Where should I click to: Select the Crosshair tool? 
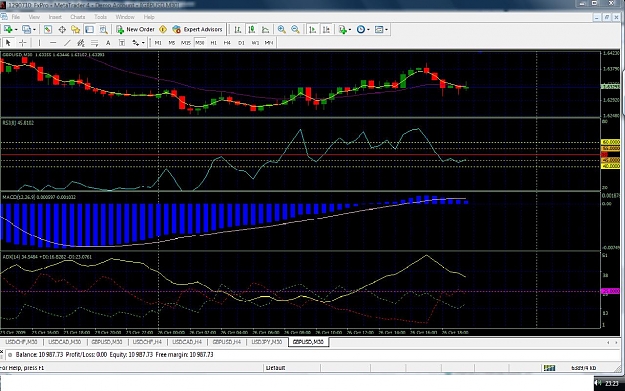(x=23, y=43)
